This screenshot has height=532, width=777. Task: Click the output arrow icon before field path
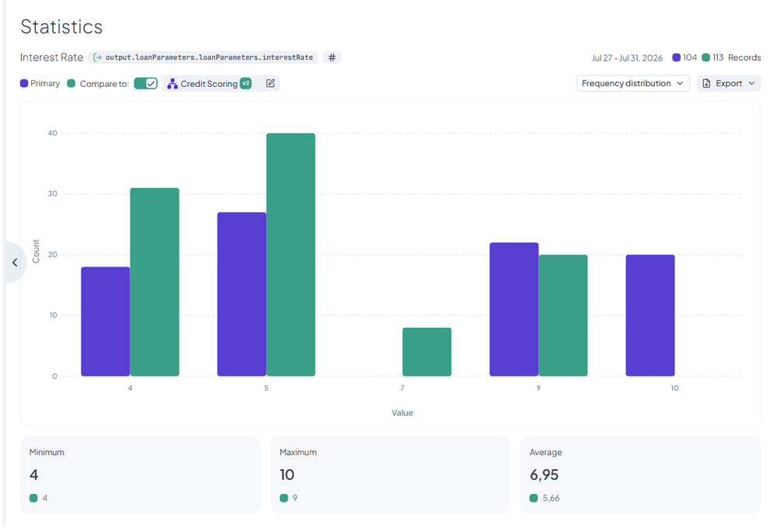[98, 57]
